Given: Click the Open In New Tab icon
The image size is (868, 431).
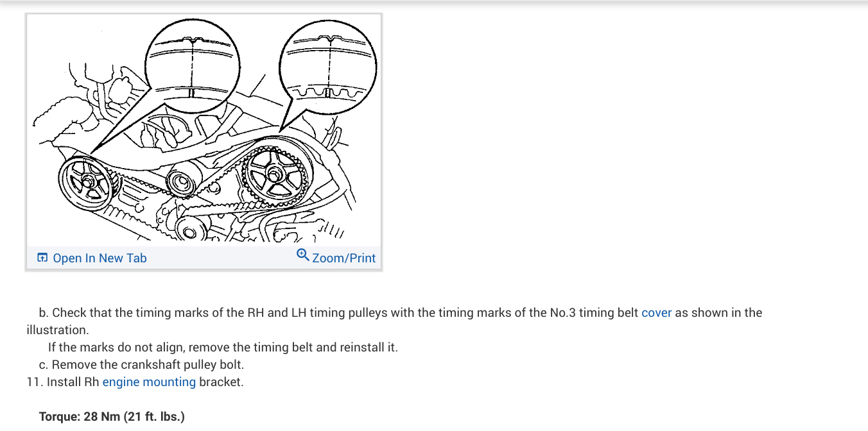Looking at the screenshot, I should coord(42,258).
